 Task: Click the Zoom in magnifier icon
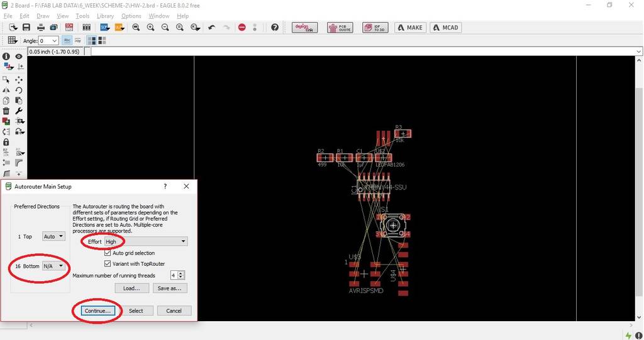[151, 28]
